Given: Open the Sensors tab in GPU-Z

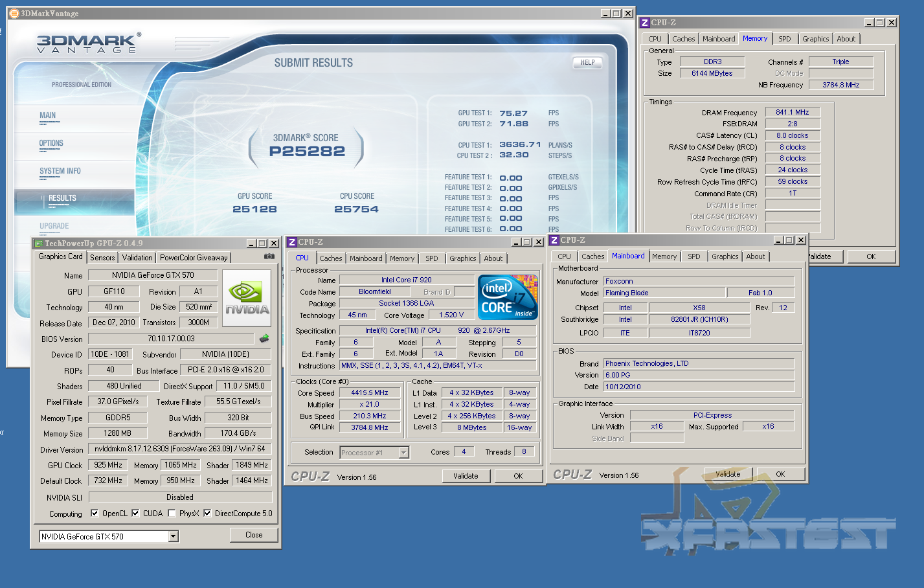Looking at the screenshot, I should [102, 258].
